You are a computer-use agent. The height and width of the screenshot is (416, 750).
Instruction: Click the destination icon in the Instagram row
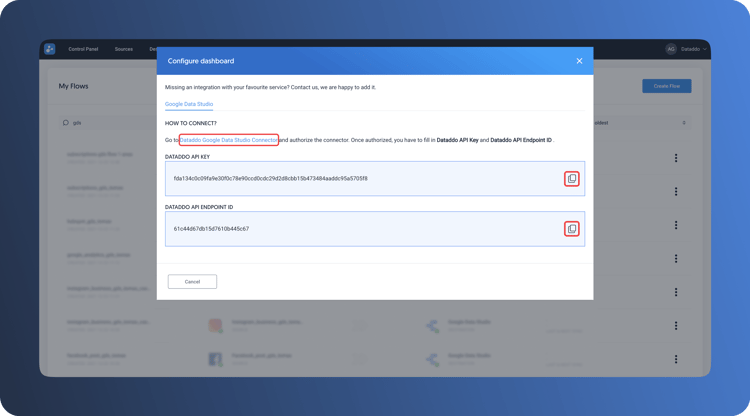[432, 326]
